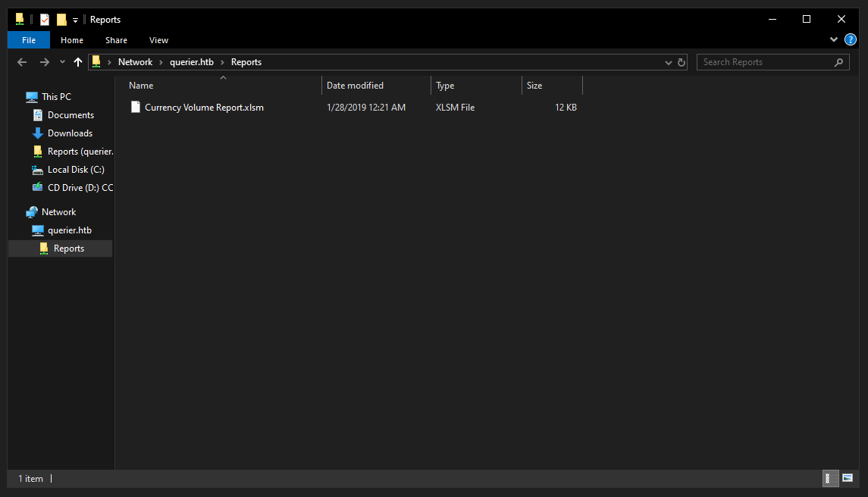This screenshot has width=868, height=497.
Task: Open the View ribbon tab
Action: (158, 40)
